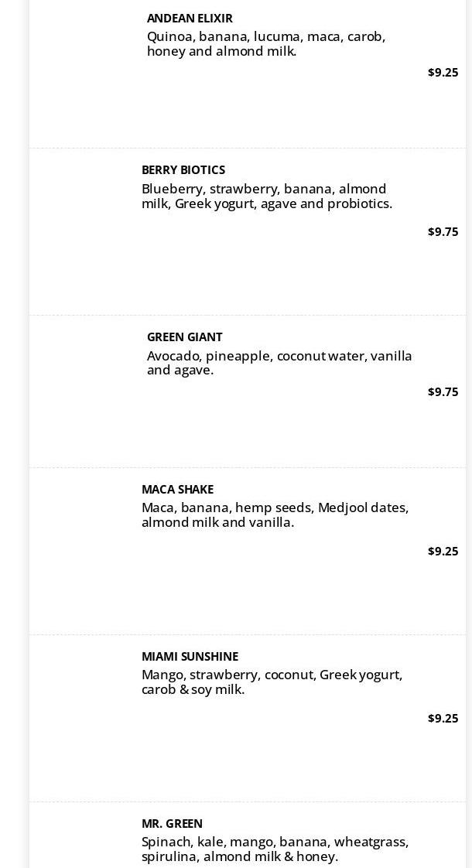This screenshot has height=868, width=472.
Task: Click the Andean Elixir $9.25 price
Action: click(x=443, y=73)
